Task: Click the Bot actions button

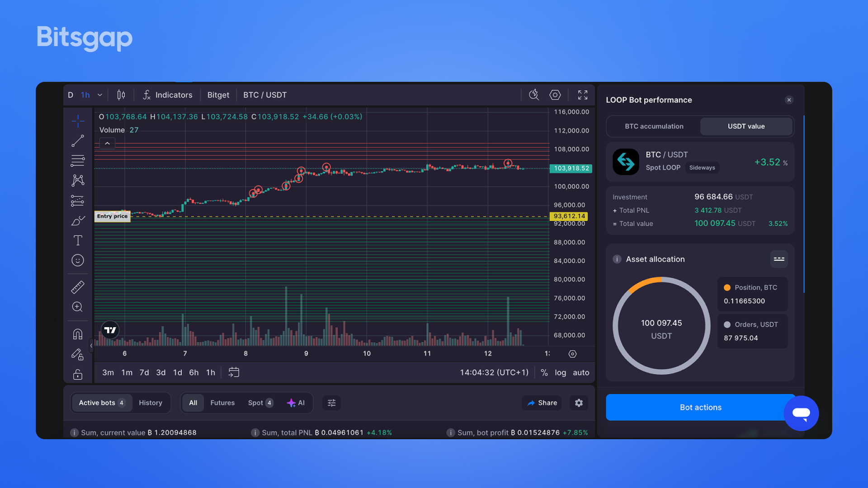Action: tap(700, 407)
